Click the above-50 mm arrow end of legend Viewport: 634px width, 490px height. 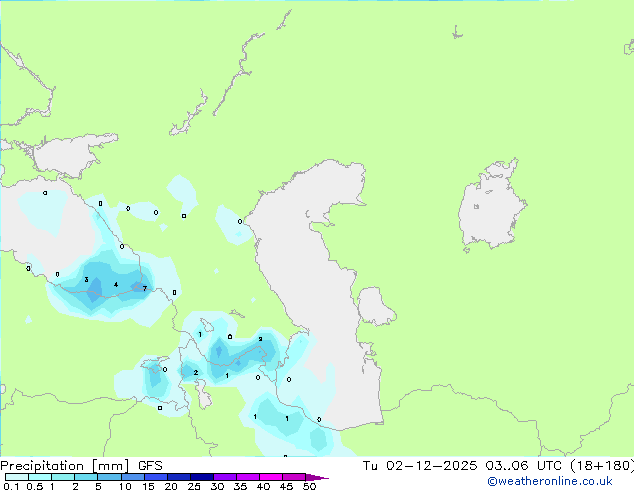click(x=317, y=477)
